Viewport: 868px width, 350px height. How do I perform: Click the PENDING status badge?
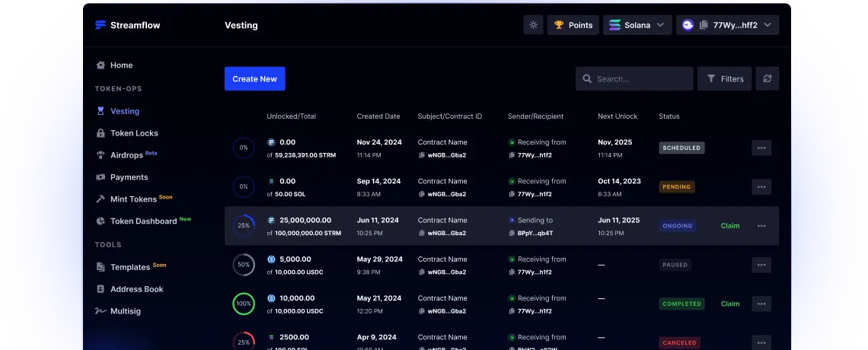(676, 187)
